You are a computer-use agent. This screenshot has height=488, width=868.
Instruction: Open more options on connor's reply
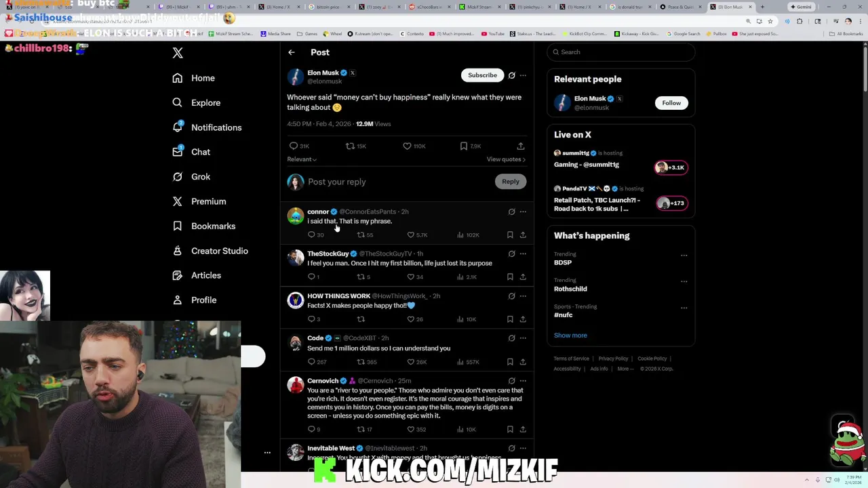point(523,211)
